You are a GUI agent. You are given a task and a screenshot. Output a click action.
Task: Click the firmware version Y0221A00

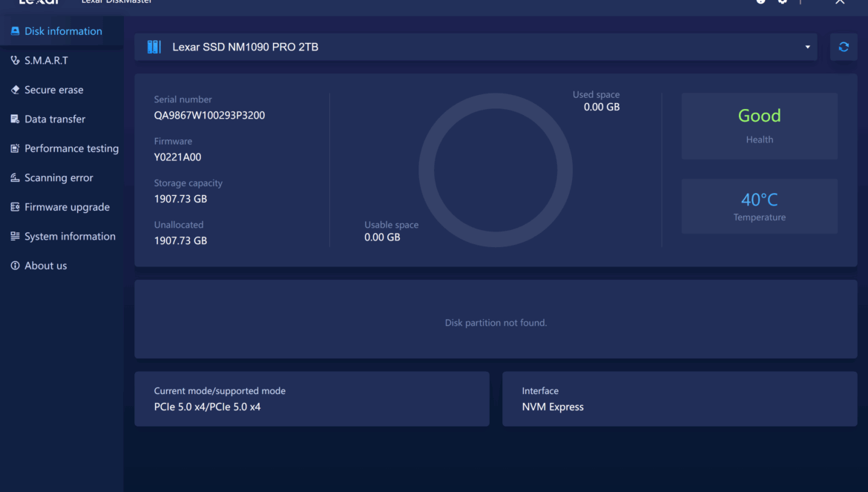pyautogui.click(x=178, y=157)
